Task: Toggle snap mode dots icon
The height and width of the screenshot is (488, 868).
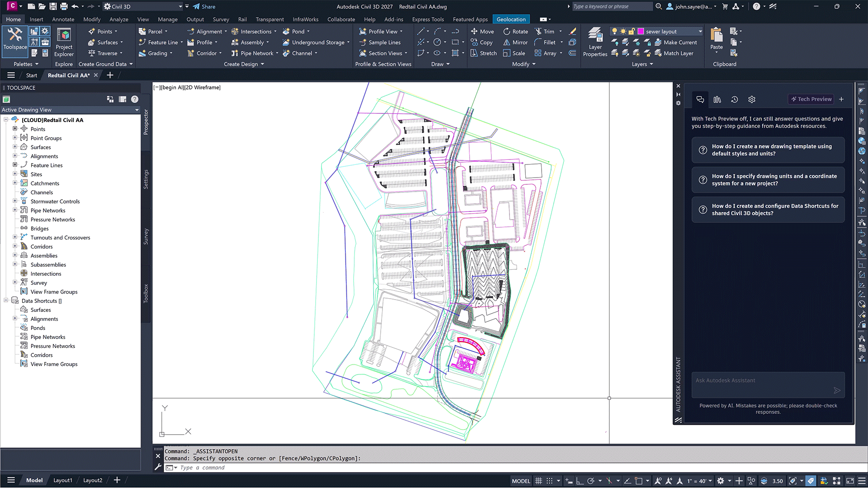Action: click(x=550, y=481)
